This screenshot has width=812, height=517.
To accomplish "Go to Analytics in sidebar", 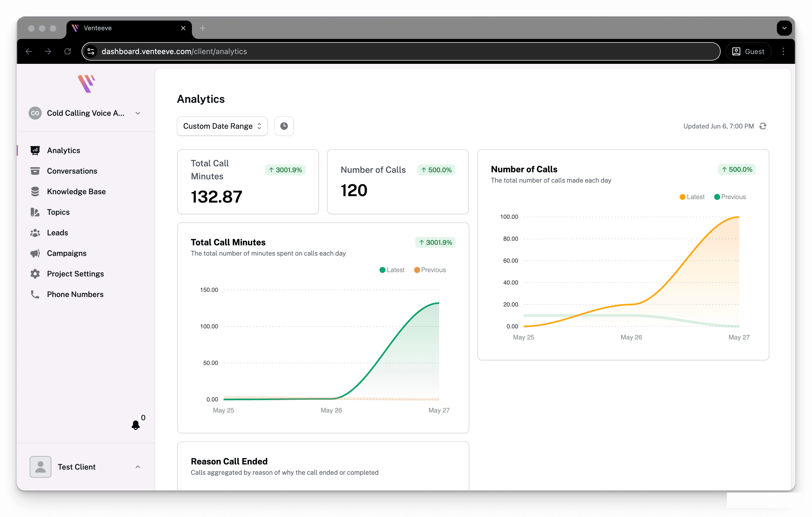I will pyautogui.click(x=63, y=151).
